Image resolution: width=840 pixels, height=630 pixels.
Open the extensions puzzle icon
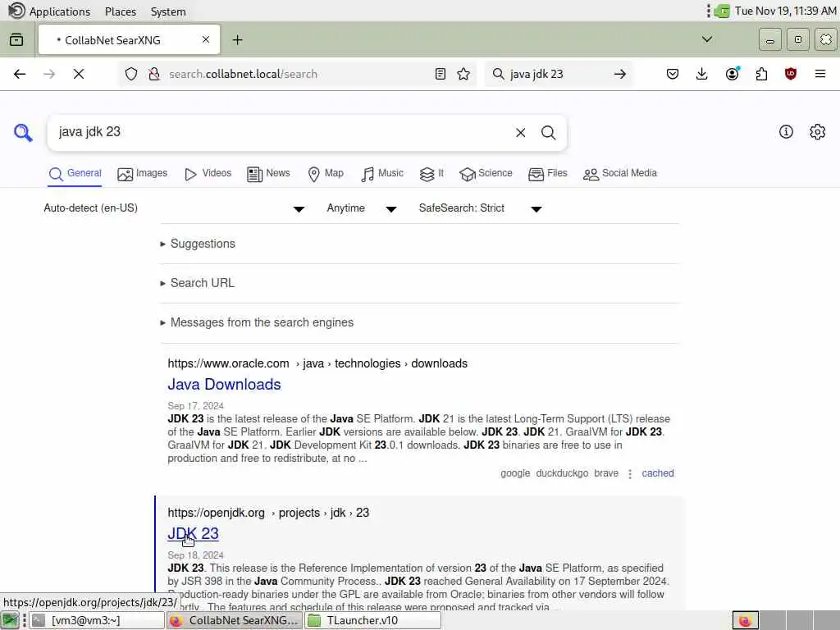pos(761,74)
